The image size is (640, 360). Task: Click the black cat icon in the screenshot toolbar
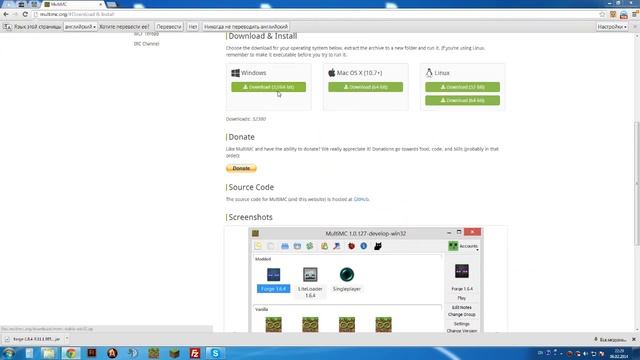378,246
